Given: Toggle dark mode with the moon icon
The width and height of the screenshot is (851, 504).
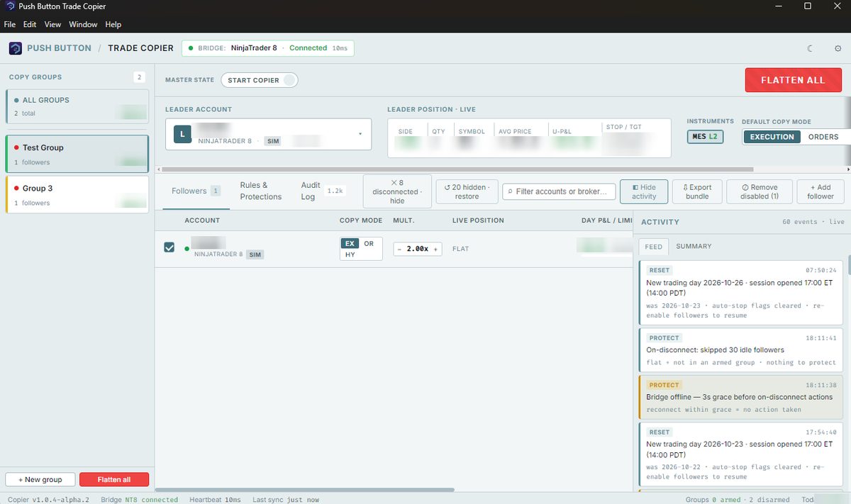Looking at the screenshot, I should tap(811, 48).
